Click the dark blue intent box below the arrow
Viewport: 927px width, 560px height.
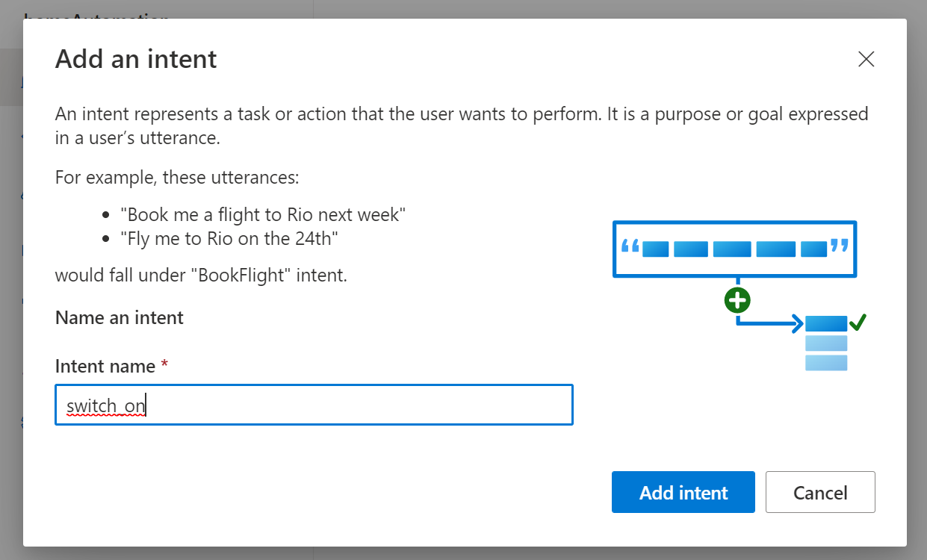(x=827, y=323)
